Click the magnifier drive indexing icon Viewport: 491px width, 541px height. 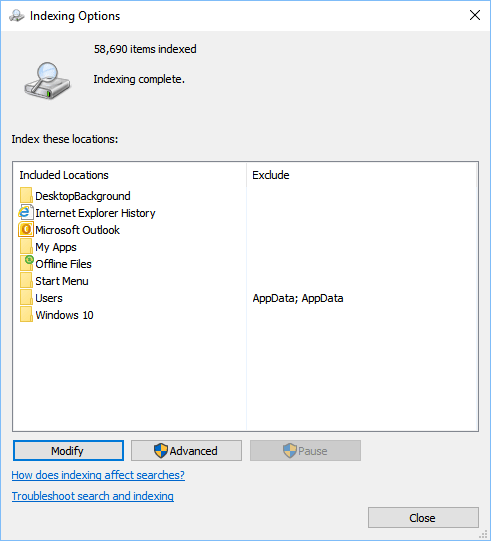(47, 80)
